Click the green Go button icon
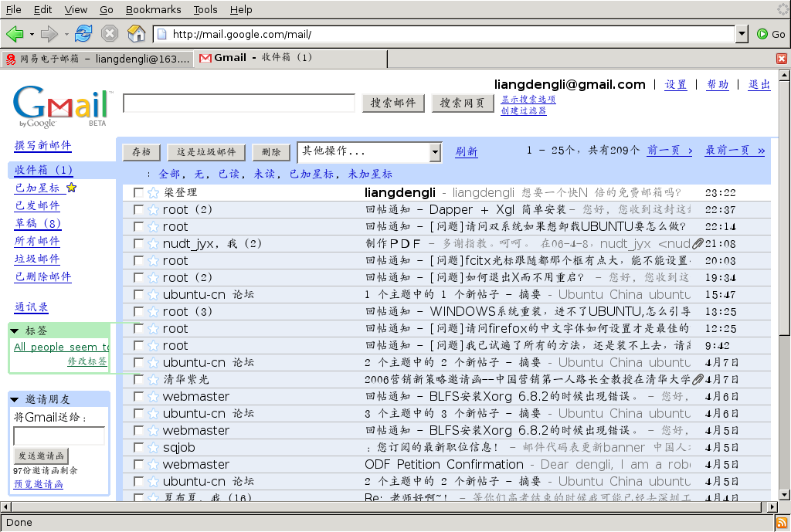The height and width of the screenshot is (532, 791). pos(762,34)
